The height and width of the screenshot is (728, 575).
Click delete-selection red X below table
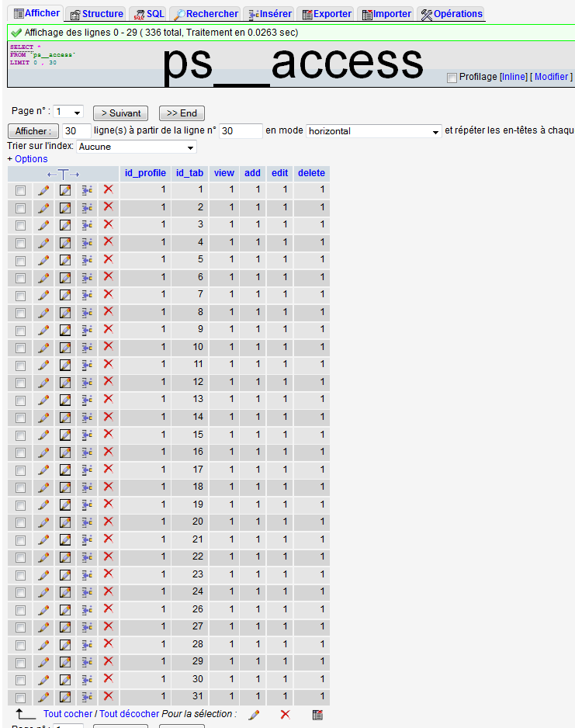(x=286, y=715)
